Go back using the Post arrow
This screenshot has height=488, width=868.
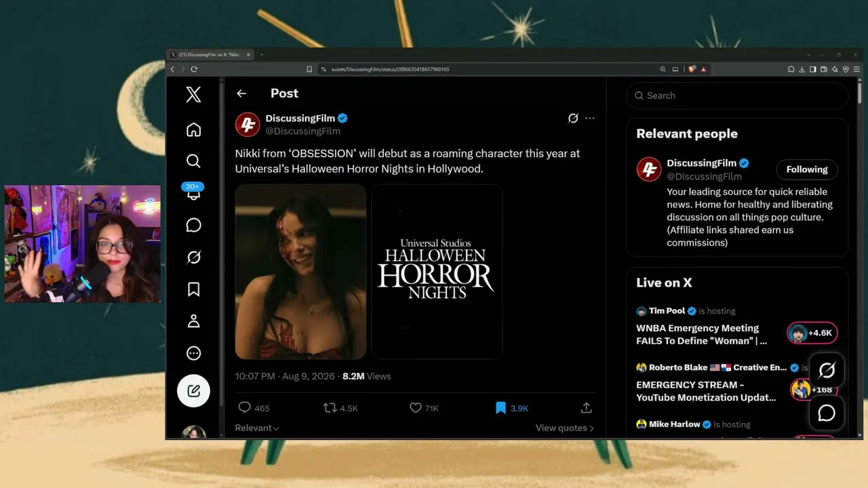pos(241,94)
